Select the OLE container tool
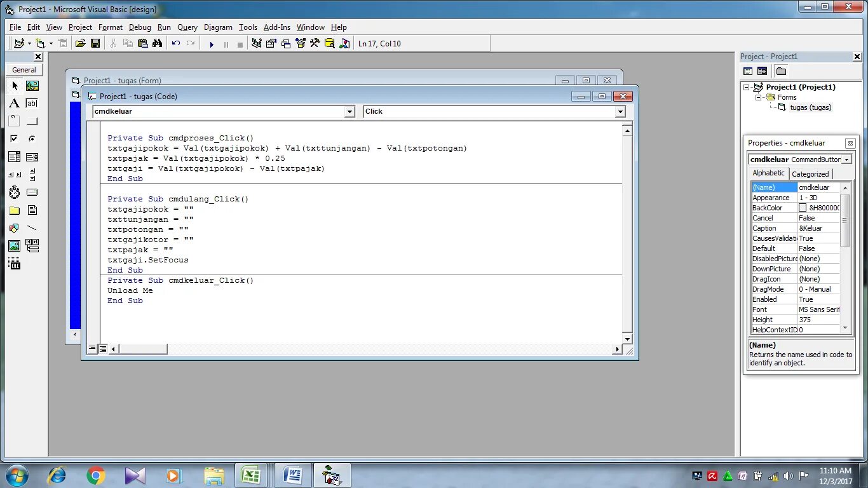Image resolution: width=868 pixels, height=488 pixels. point(15,264)
